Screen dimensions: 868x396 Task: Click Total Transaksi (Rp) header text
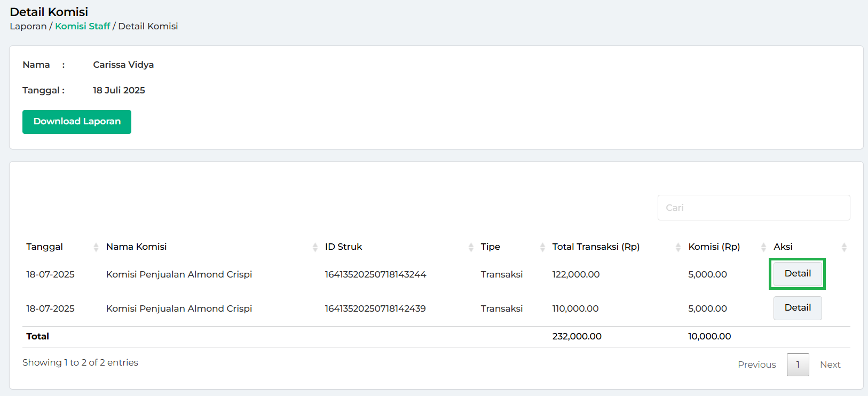(x=596, y=247)
